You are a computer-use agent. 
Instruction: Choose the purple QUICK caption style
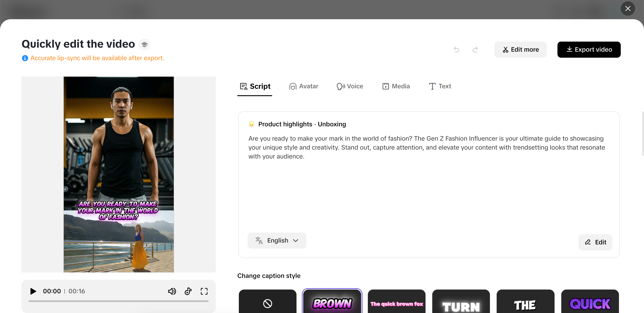pos(590,303)
